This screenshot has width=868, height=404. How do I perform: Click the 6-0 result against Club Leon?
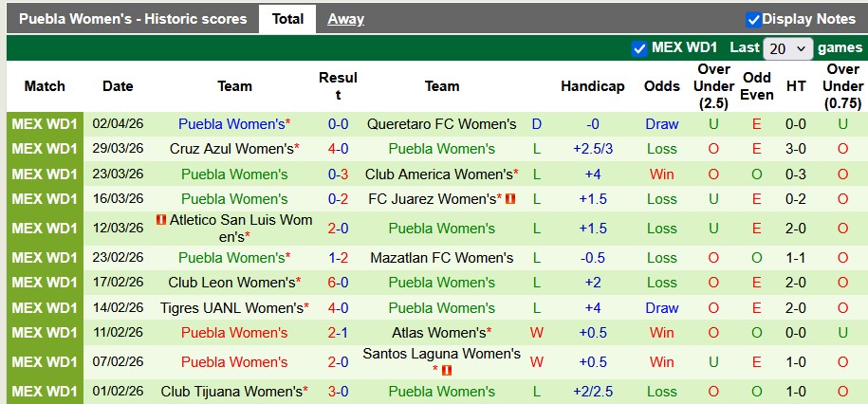(x=338, y=283)
